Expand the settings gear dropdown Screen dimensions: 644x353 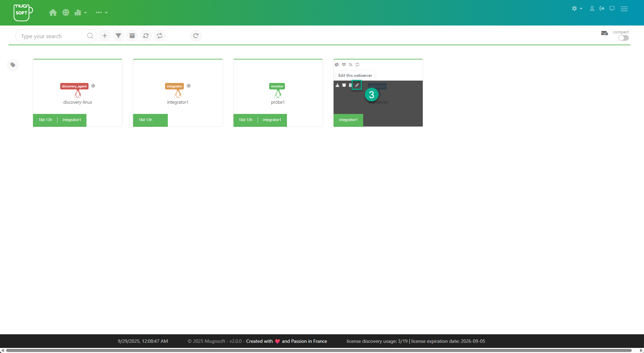pos(577,9)
